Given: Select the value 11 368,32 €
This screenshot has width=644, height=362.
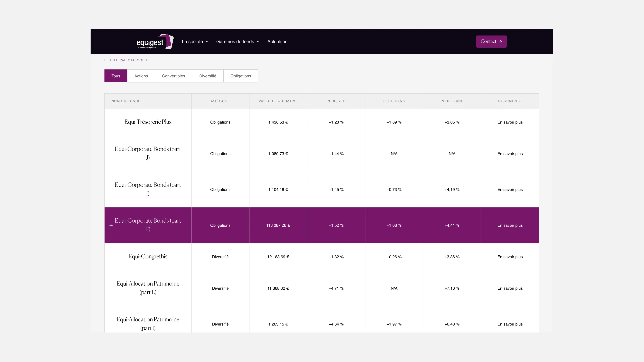Looking at the screenshot, I should point(278,288).
